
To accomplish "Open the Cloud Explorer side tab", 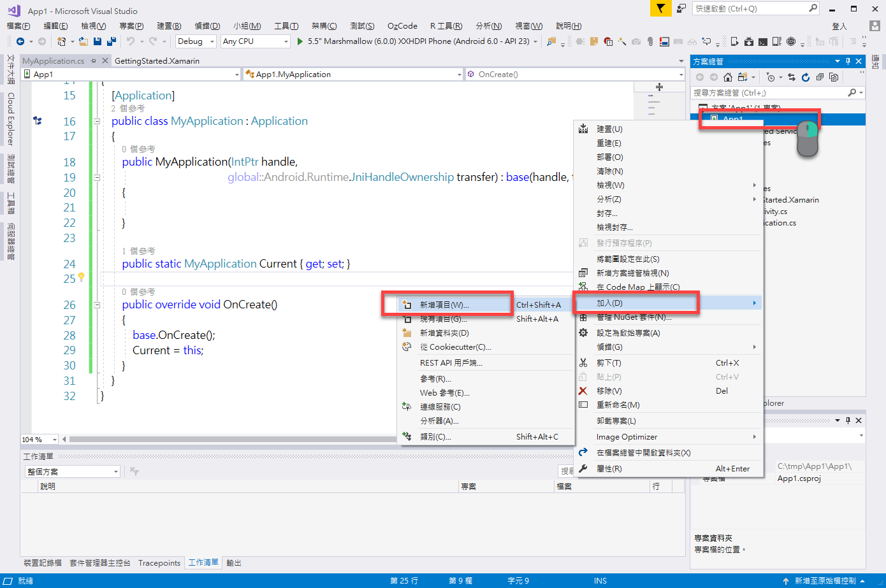I will pyautogui.click(x=10, y=118).
